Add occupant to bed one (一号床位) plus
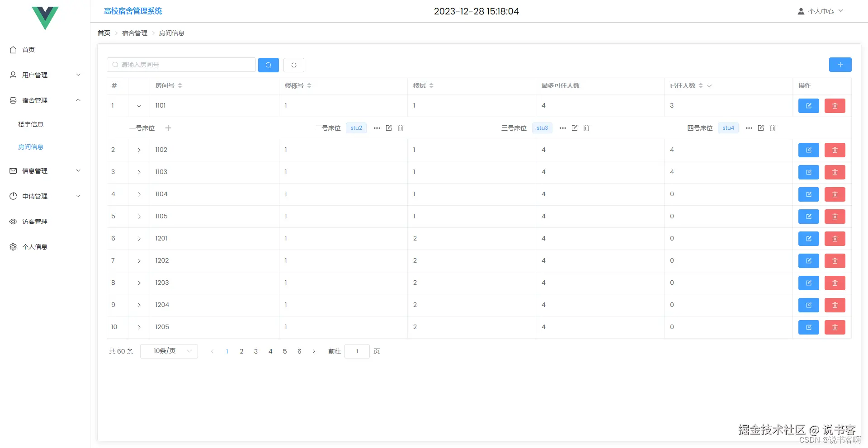The image size is (868, 448). pyautogui.click(x=168, y=128)
